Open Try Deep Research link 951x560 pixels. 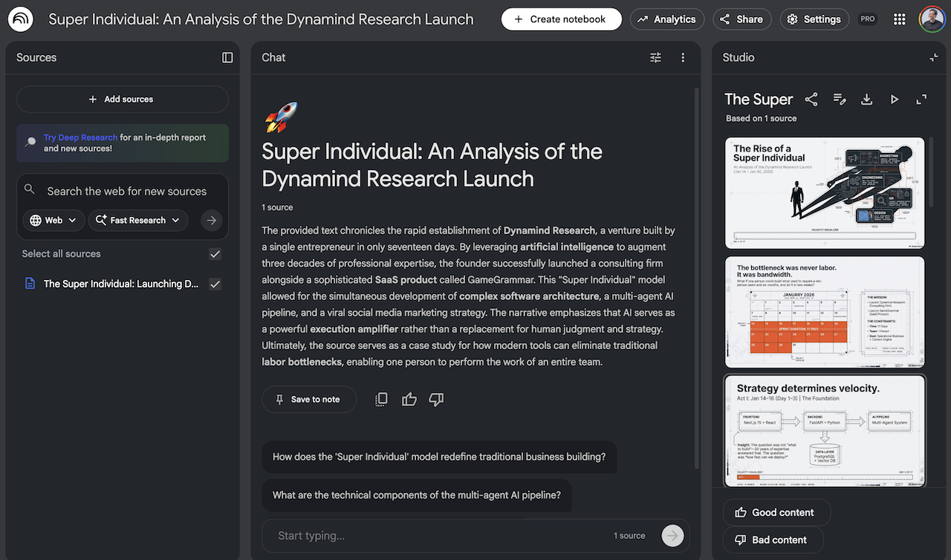click(x=82, y=137)
